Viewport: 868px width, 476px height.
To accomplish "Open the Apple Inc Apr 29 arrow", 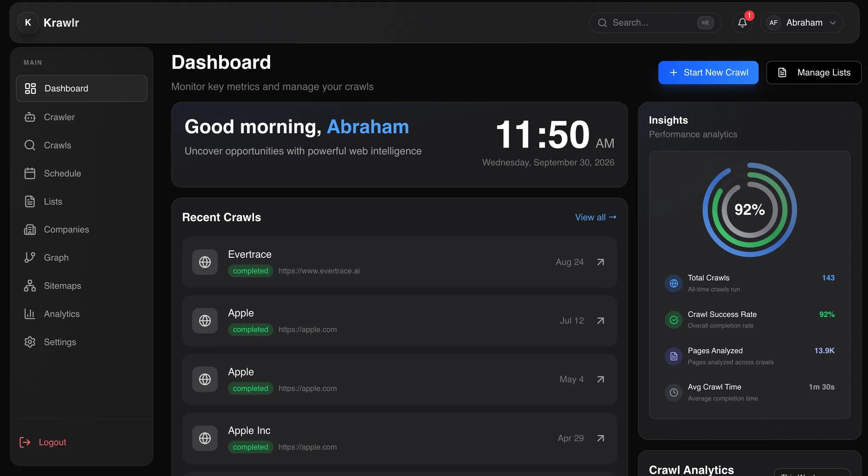I will tap(600, 438).
